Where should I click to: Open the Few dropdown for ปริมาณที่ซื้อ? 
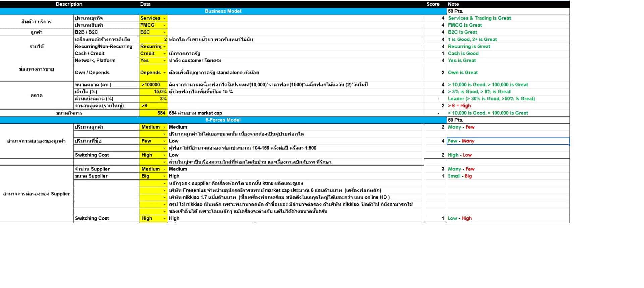point(164,141)
